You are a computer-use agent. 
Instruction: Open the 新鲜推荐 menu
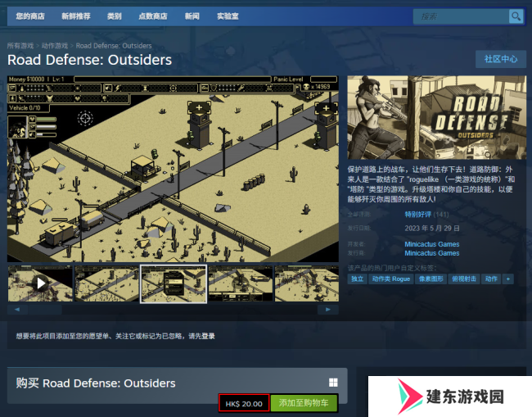[x=76, y=16]
